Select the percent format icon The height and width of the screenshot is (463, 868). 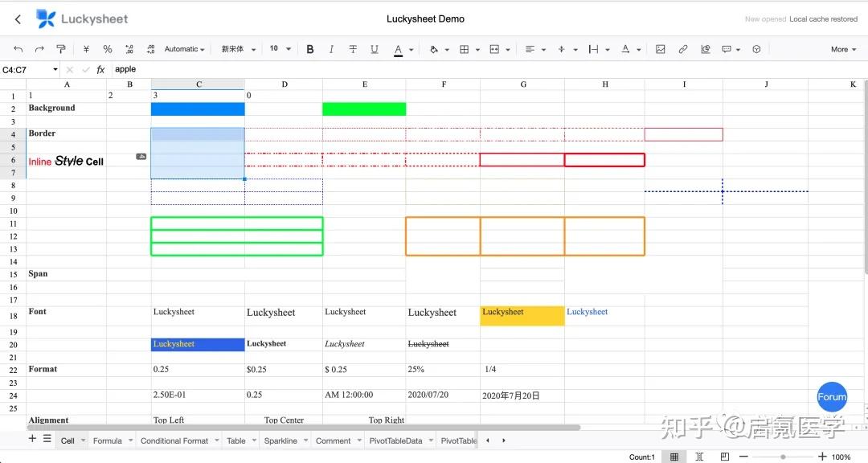coord(108,49)
